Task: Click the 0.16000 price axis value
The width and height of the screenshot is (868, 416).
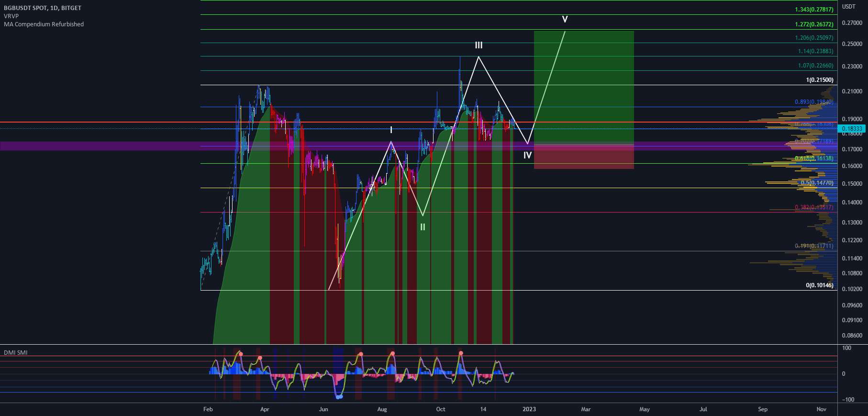Action: point(852,166)
